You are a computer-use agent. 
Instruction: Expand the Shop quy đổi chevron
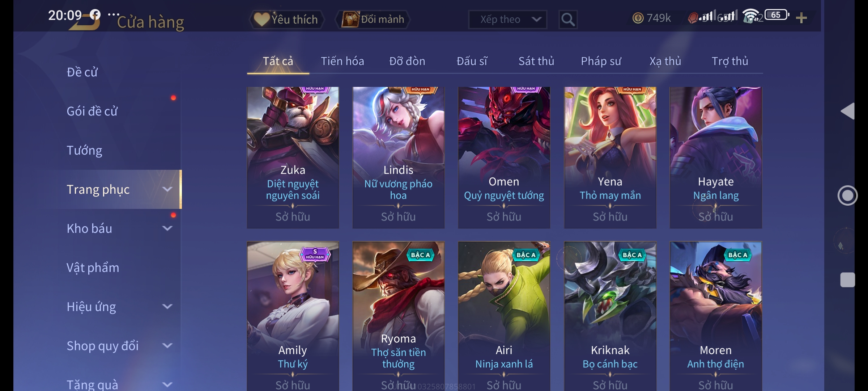(x=167, y=346)
